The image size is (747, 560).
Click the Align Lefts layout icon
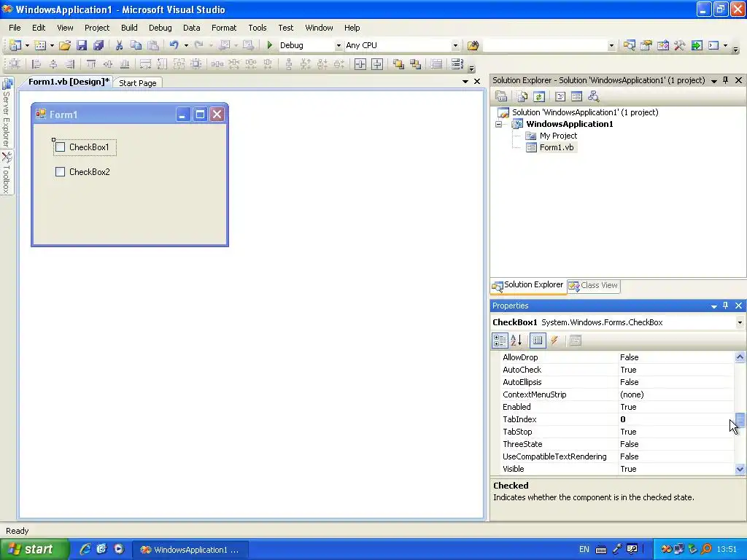tap(36, 64)
